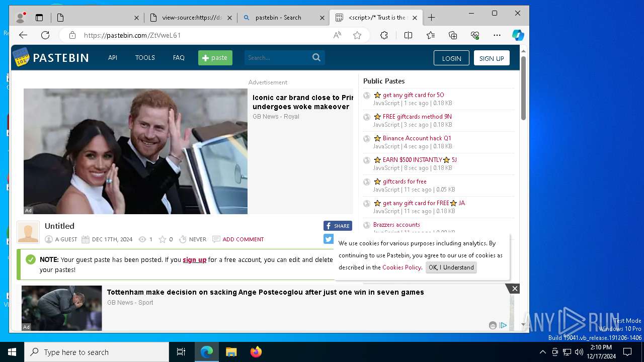This screenshot has height=362, width=644.
Task: Share paste via Twitter icon
Action: (x=329, y=239)
